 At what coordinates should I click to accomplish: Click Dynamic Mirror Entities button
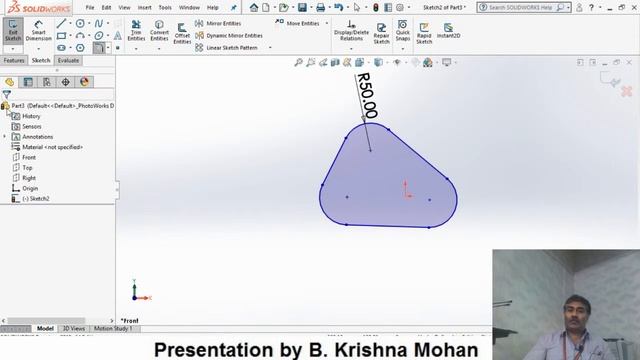[x=229, y=36]
